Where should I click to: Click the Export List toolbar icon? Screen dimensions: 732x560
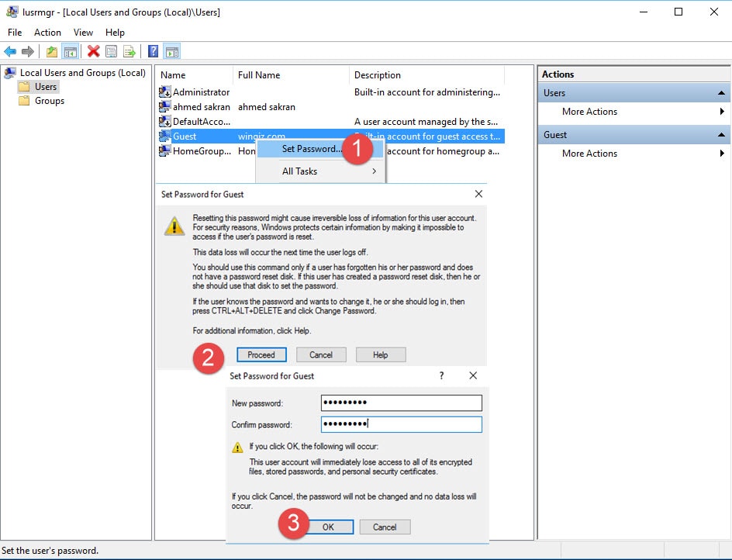129,52
